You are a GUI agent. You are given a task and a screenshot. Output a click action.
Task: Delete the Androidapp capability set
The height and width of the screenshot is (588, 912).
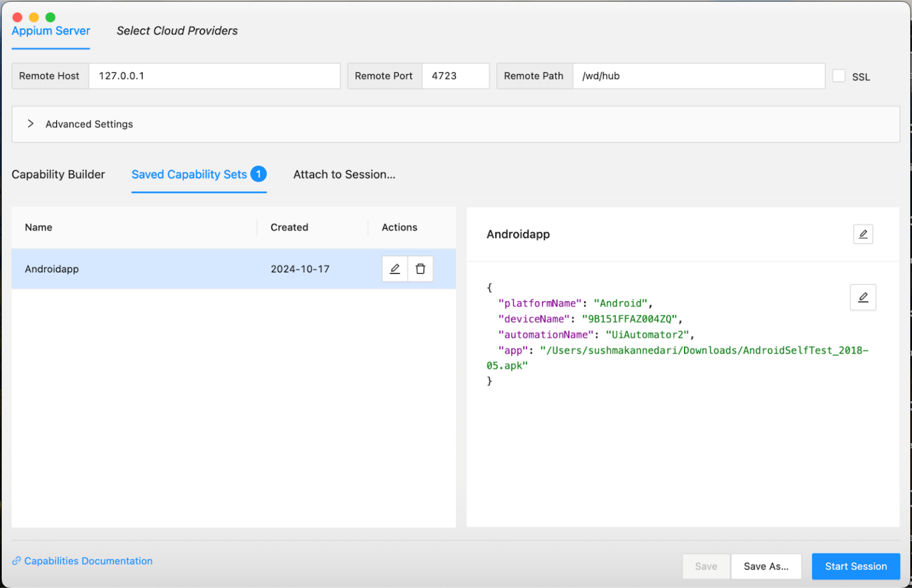click(x=420, y=269)
